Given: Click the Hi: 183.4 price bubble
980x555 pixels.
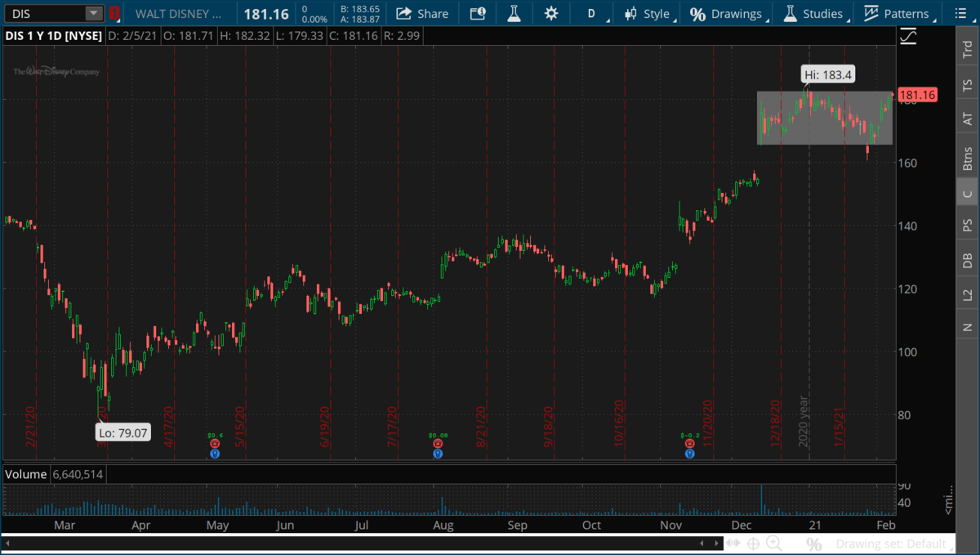Looking at the screenshot, I should point(827,75).
